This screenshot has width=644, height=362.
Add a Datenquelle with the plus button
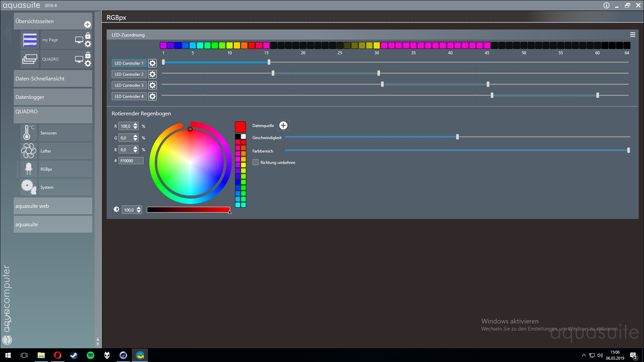(283, 125)
